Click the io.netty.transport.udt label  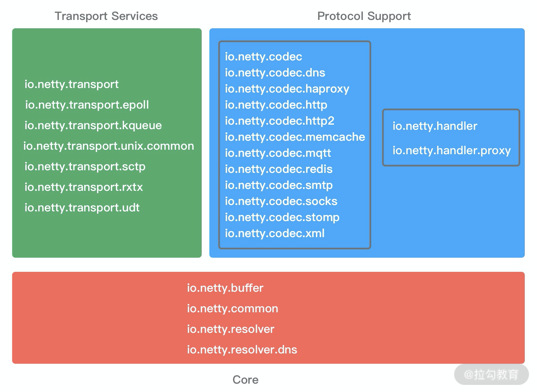coord(82,208)
